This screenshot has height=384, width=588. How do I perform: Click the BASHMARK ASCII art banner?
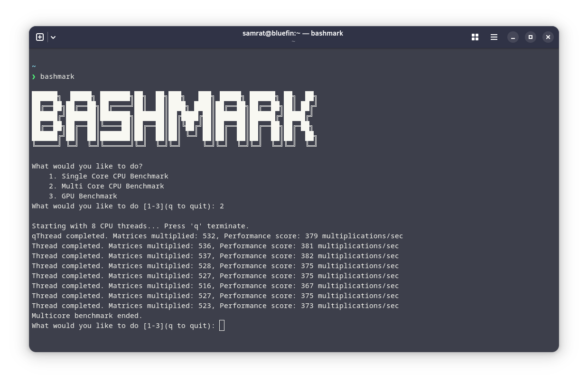174,119
